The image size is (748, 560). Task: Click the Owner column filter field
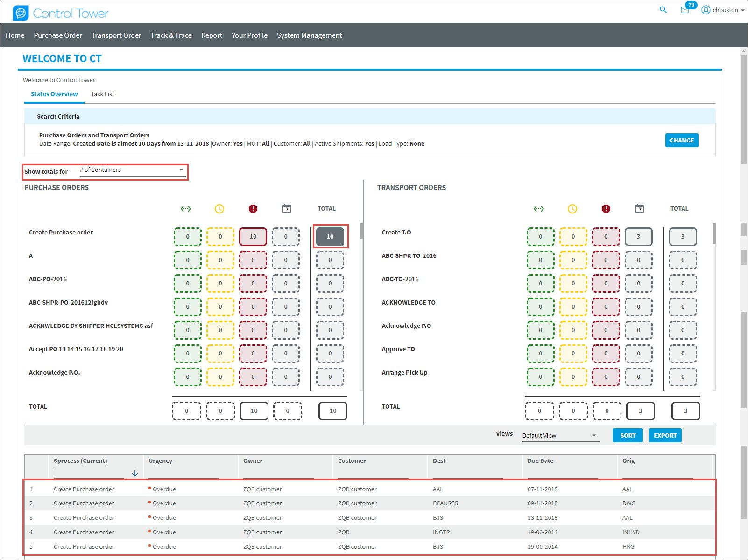tap(278, 473)
